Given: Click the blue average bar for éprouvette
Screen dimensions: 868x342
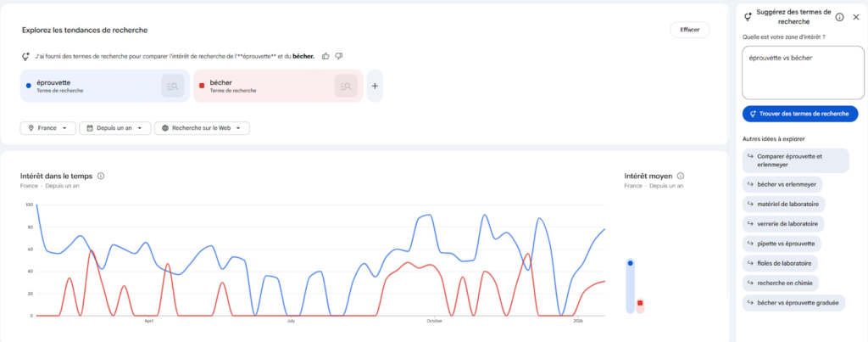Looking at the screenshot, I should click(630, 286).
